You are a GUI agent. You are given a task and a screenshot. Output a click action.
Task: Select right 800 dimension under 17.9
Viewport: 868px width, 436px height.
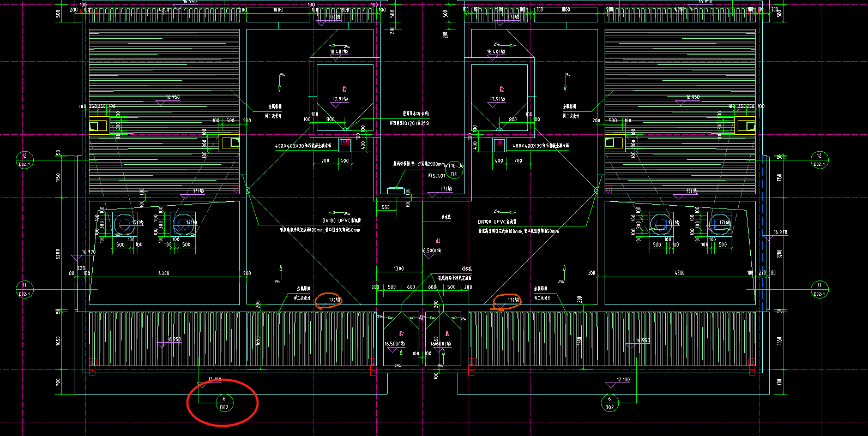[x=513, y=120]
